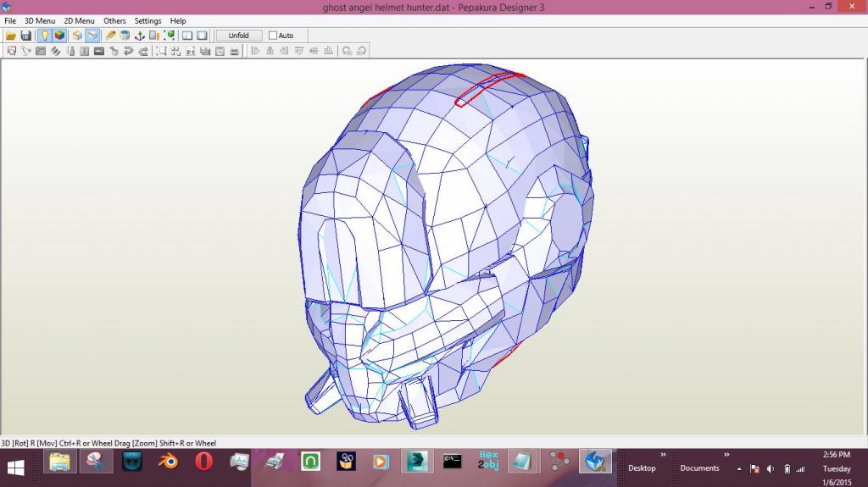868x487 pixels.
Task: Toggle the colored cube texture icon
Action: click(59, 36)
